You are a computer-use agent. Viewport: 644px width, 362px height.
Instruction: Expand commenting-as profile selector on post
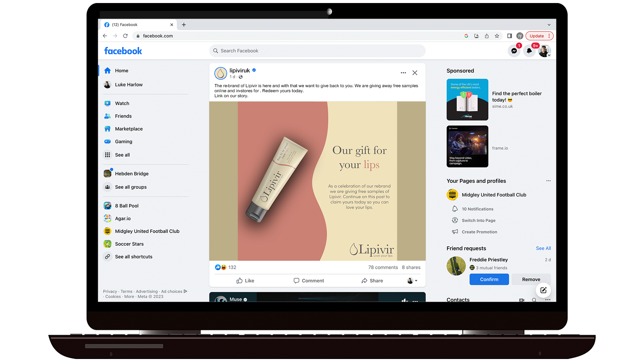412,281
